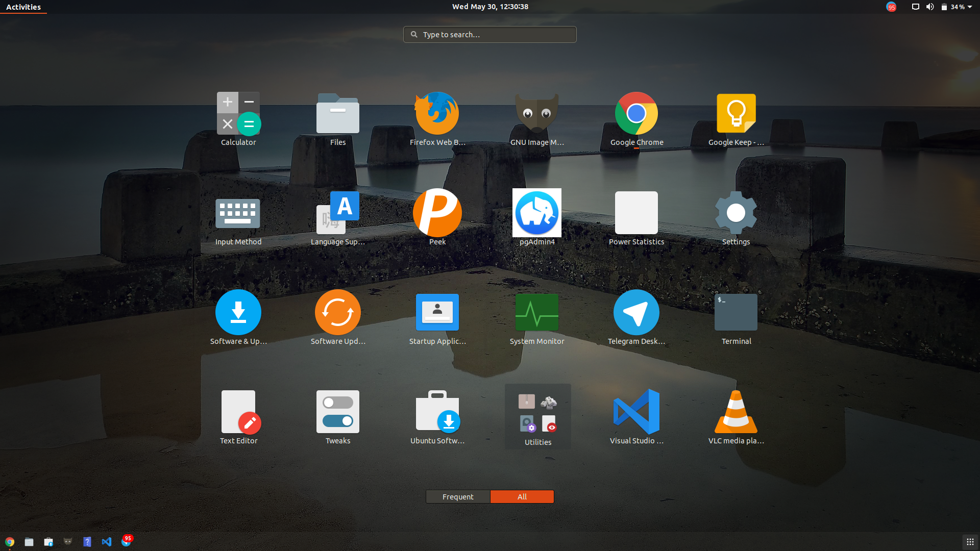Click the Visual Studio Code icon in the dock
The width and height of the screenshot is (980, 551).
click(107, 542)
